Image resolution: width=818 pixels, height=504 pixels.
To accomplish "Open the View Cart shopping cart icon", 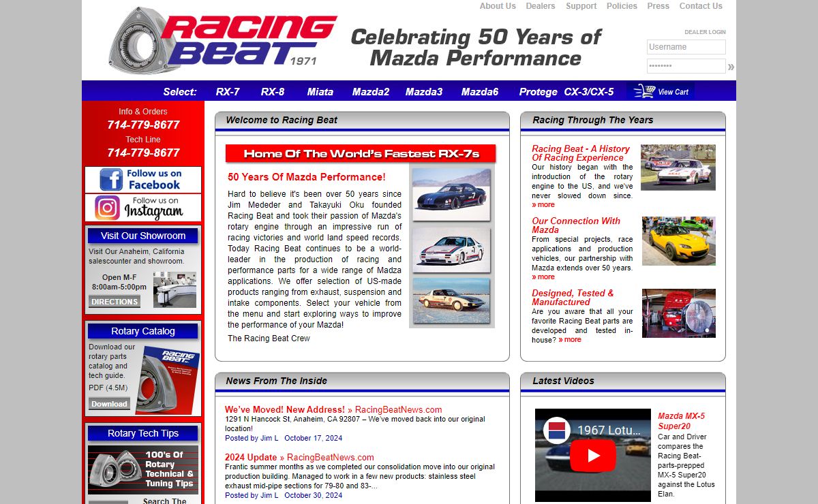I will 661,91.
